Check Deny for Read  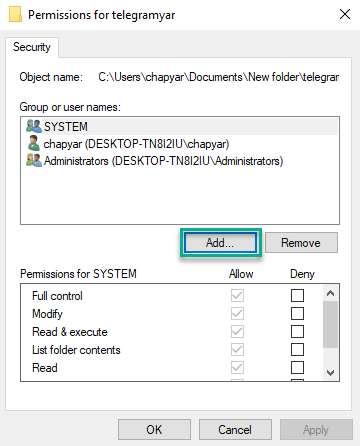pos(297,367)
